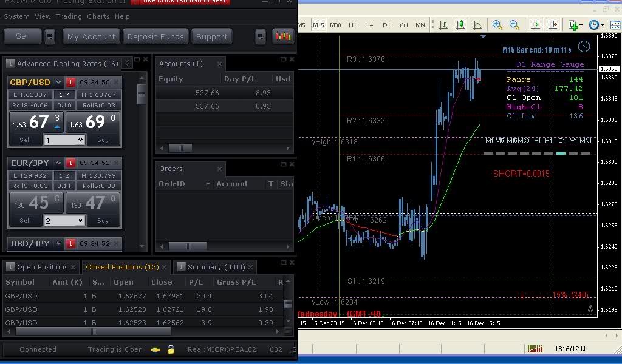Click the Closed Positions horizontal scrollbar
Viewport: 622px width, 364px height.
click(x=93, y=332)
